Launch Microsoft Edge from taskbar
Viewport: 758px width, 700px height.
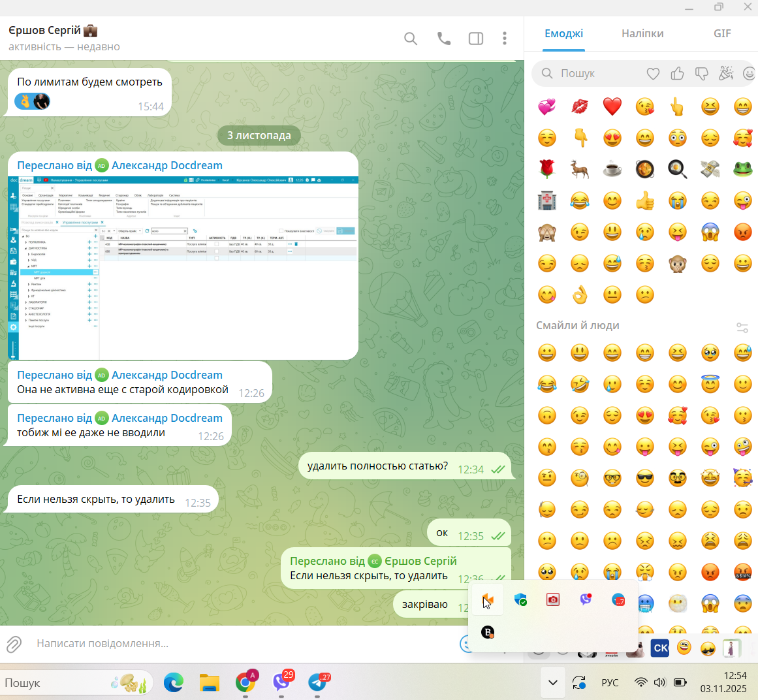point(173,682)
